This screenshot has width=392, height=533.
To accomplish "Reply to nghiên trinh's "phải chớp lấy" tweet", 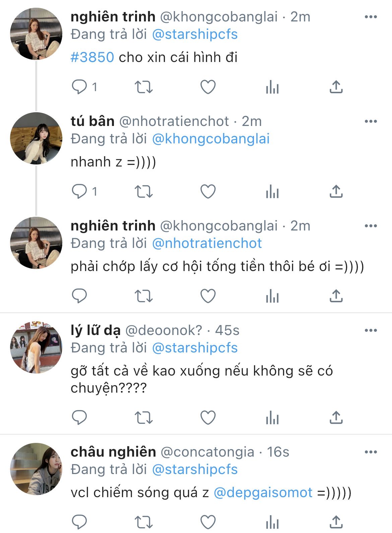I will click(79, 296).
